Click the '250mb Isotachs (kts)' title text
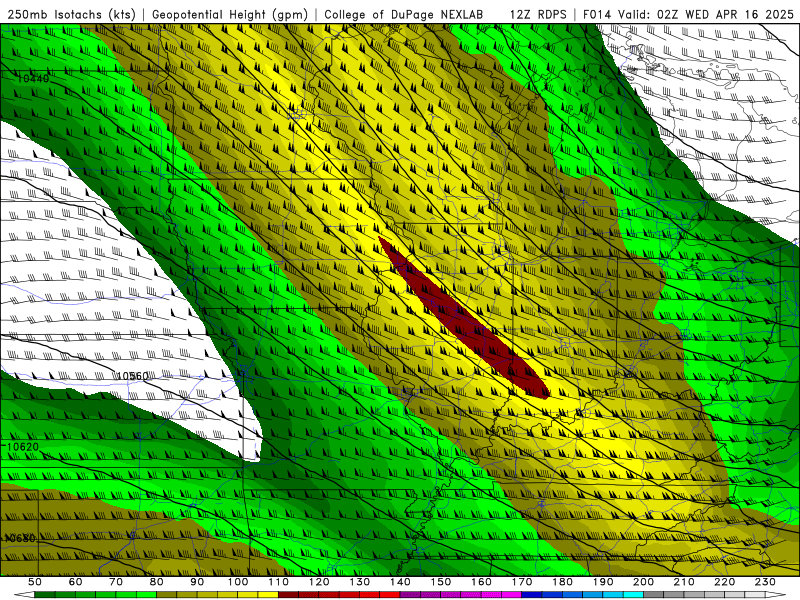This screenshot has width=800, height=600. click(71, 14)
